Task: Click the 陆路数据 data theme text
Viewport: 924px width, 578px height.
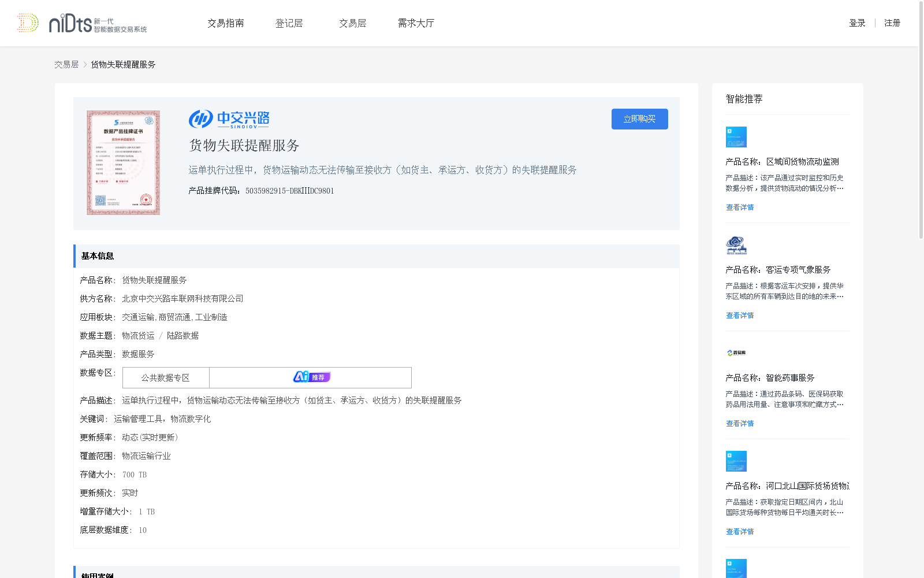Action: tap(182, 336)
